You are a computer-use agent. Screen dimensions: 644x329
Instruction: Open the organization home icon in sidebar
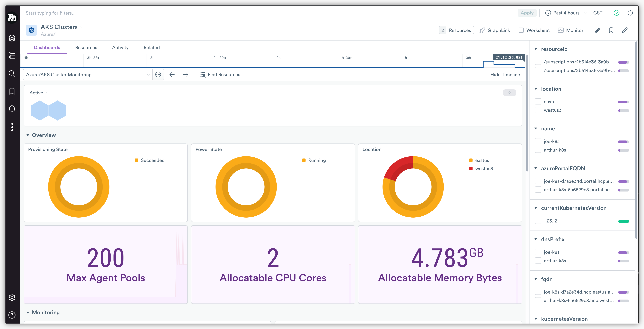point(12,18)
